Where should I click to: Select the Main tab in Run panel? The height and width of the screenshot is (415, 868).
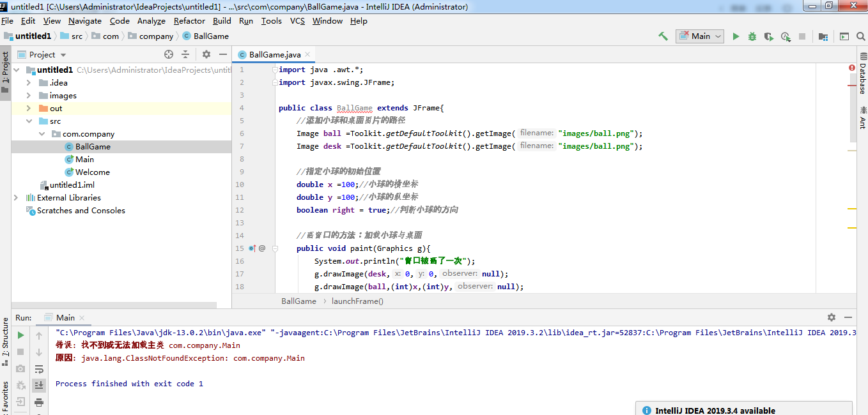pyautogui.click(x=65, y=317)
